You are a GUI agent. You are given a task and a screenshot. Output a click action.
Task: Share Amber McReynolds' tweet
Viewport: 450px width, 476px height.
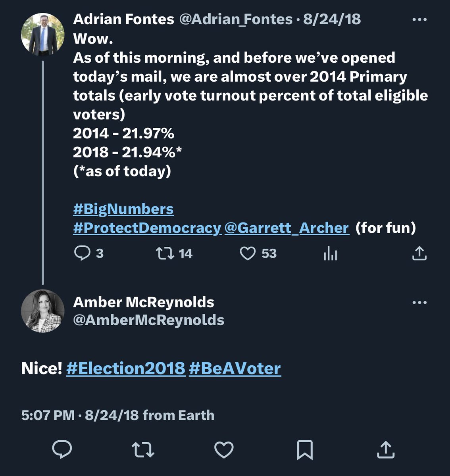coord(385,449)
